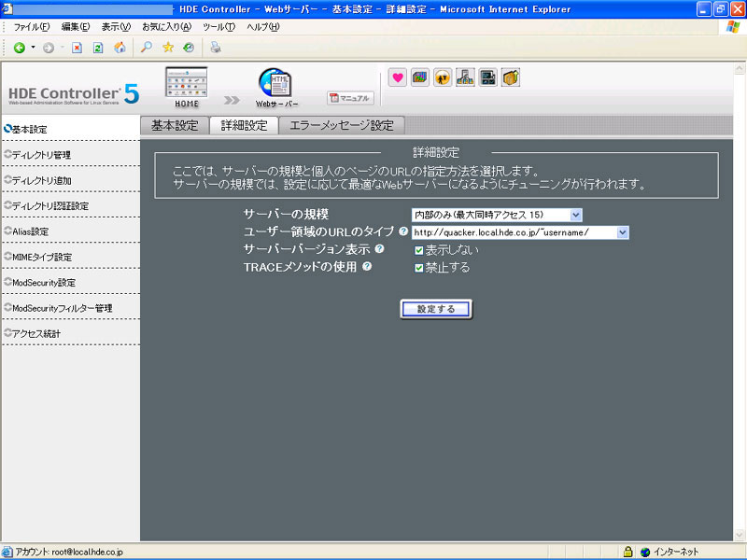Image resolution: width=747 pixels, height=560 pixels.
Task: Click help icon beside ユーザー領域のURLのタイプ
Action: coord(403,231)
